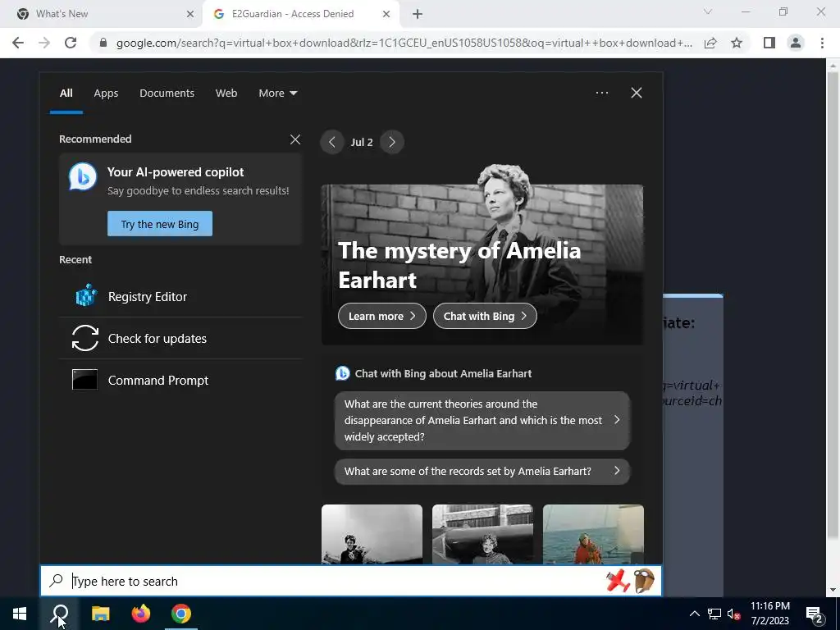Click the Bing copilot logo icon
This screenshot has height=630, width=840.
[83, 176]
